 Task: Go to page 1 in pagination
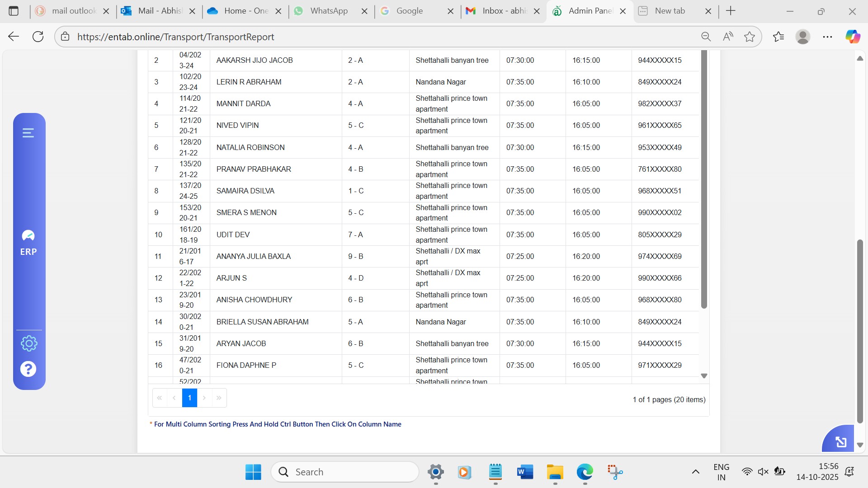pos(189,398)
